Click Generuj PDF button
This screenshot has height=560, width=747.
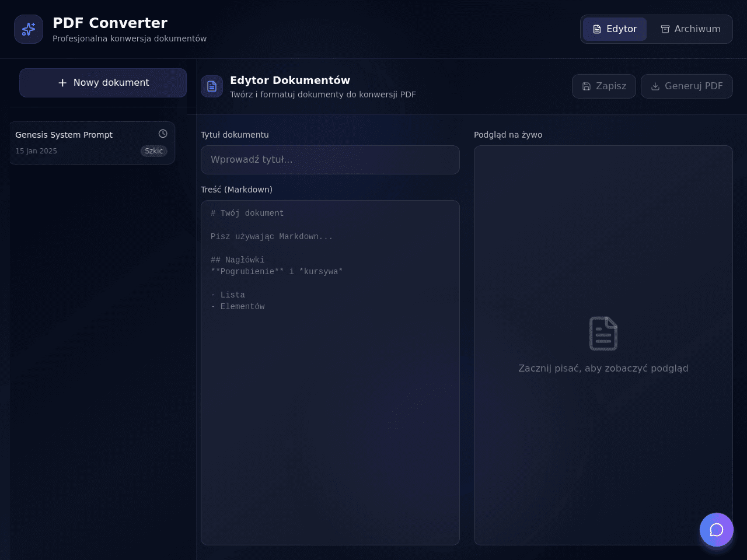687,86
